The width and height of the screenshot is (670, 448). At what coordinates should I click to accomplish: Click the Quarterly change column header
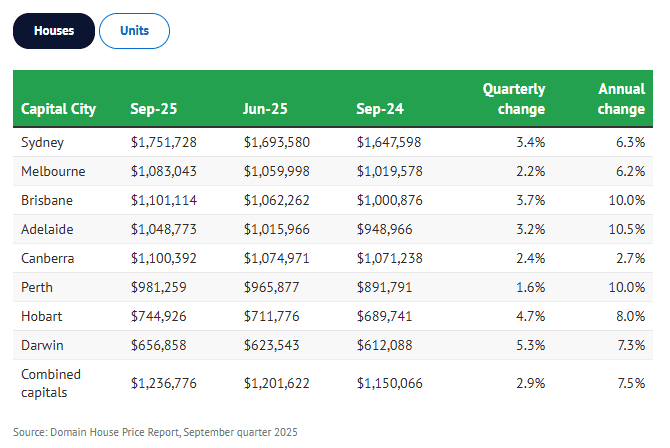514,99
